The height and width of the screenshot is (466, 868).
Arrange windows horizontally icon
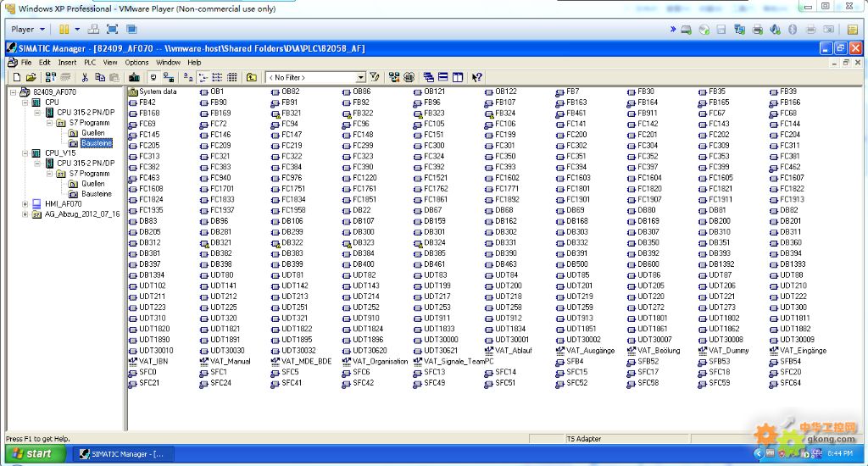(x=442, y=77)
